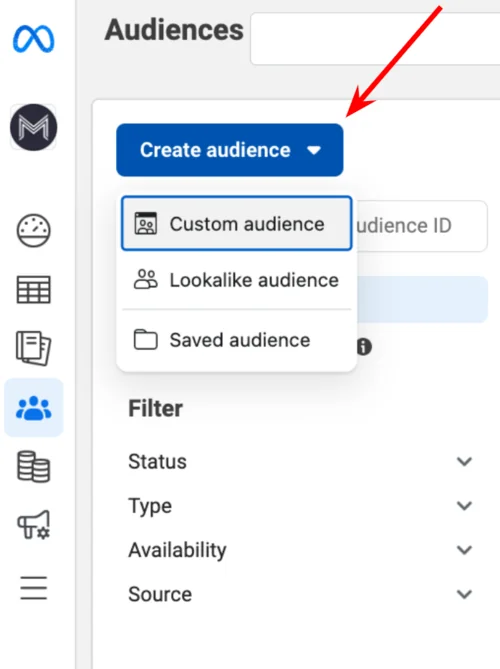Image resolution: width=500 pixels, height=669 pixels.
Task: Click the top search box beside Audiences
Action: click(x=375, y=39)
